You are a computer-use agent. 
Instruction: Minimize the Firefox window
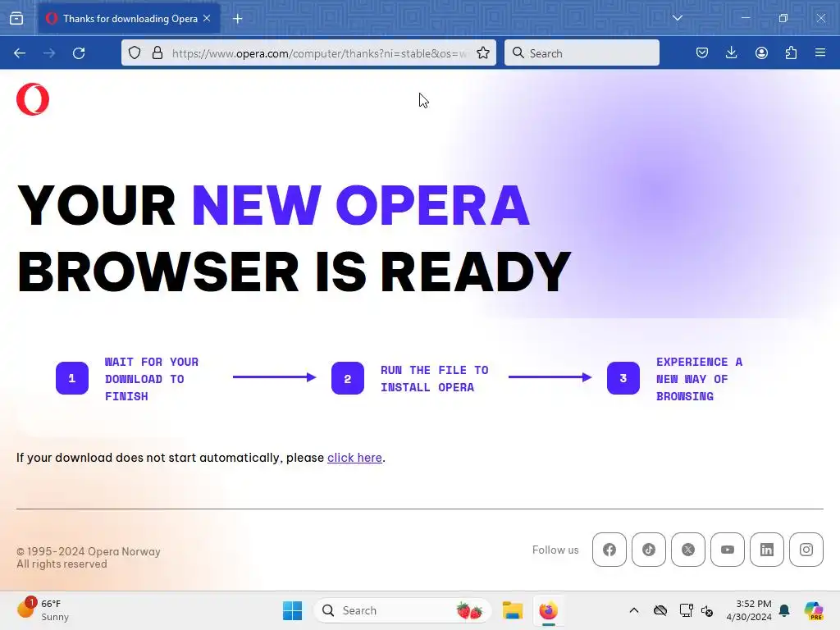[745, 18]
